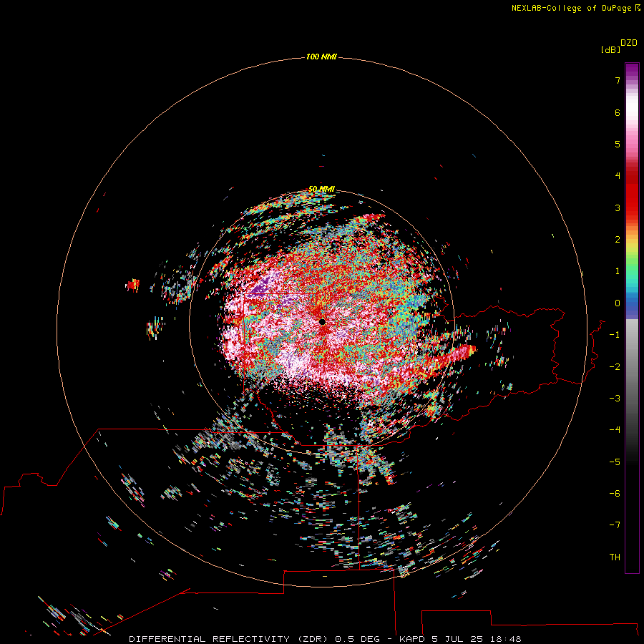Click the 1 value on the colorbar scale
This screenshot has width=644, height=644.
618,271
